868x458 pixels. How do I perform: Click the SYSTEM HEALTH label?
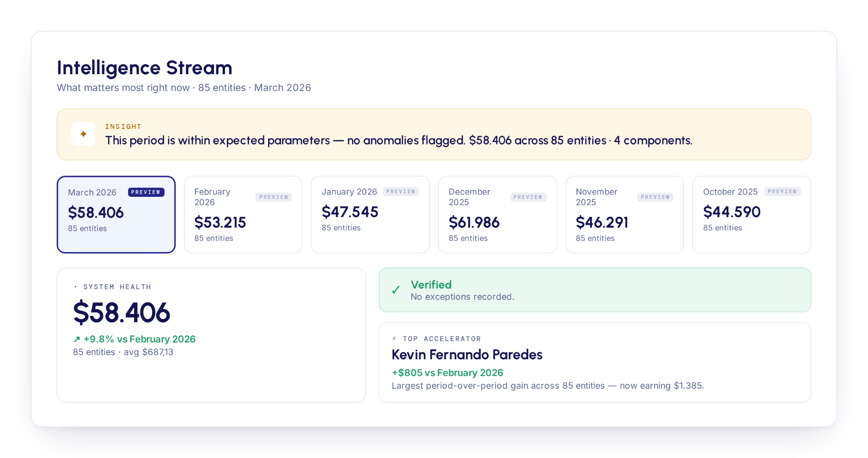click(117, 287)
